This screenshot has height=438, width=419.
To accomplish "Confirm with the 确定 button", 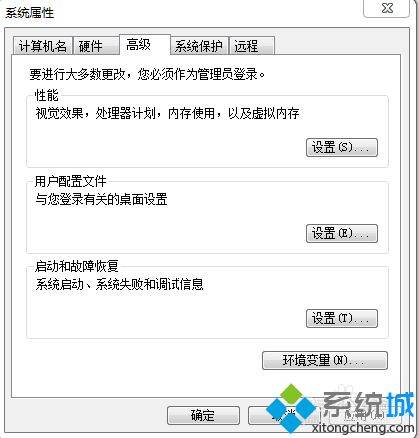I will (x=203, y=415).
